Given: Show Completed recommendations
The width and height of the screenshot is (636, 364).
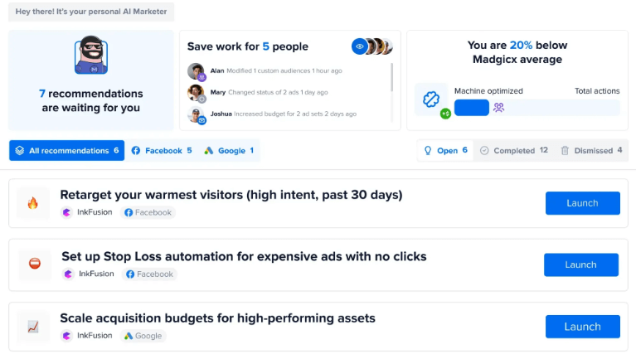Looking at the screenshot, I should (514, 151).
